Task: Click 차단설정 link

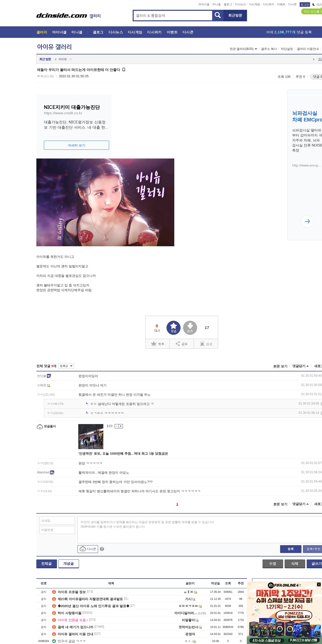Action: [x=287, y=49]
